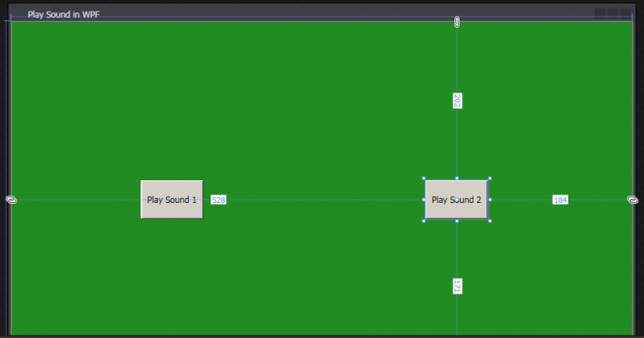
Task: Click the designed window's minimize button
Action: (x=600, y=13)
